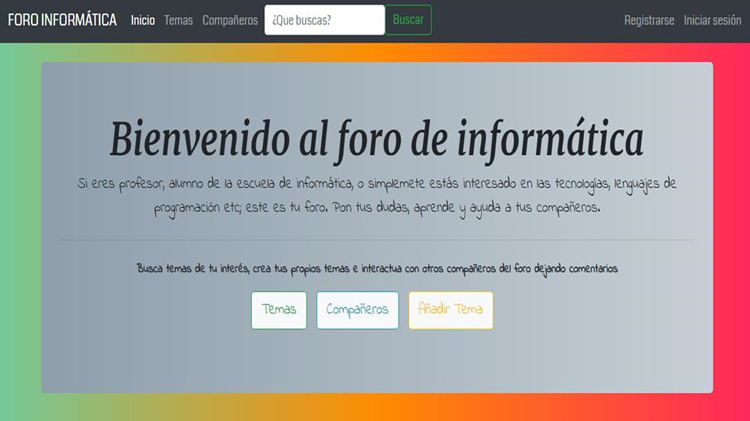
Task: Click the green background left of the panel
Action: click(x=20, y=230)
